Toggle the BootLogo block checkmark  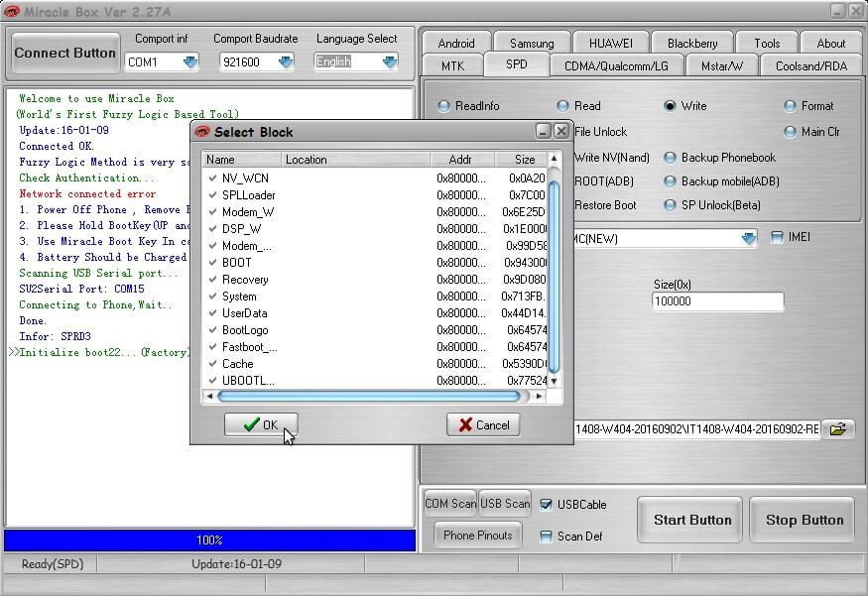212,330
